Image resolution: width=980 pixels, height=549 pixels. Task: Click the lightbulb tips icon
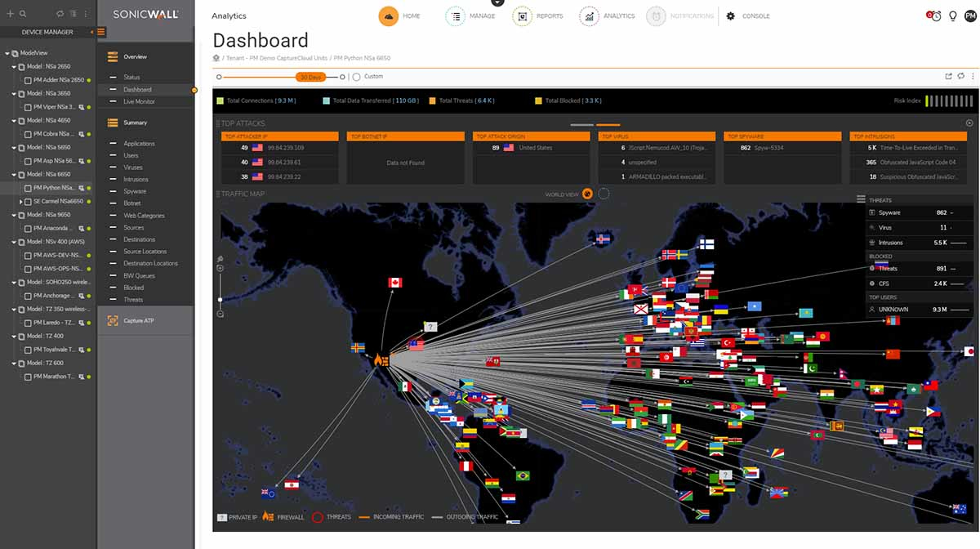[x=952, y=16]
